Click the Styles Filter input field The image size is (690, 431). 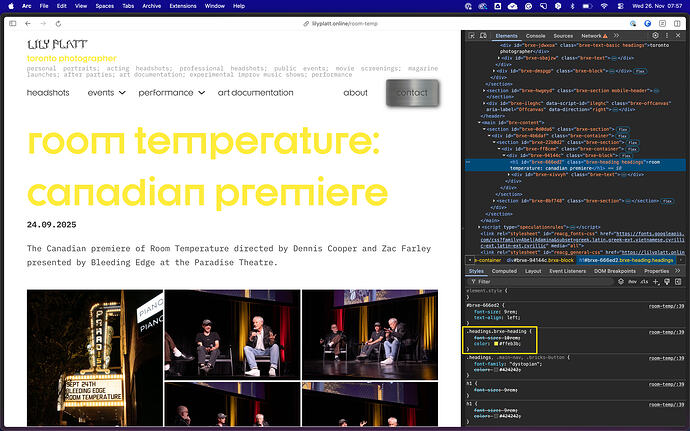click(541, 281)
